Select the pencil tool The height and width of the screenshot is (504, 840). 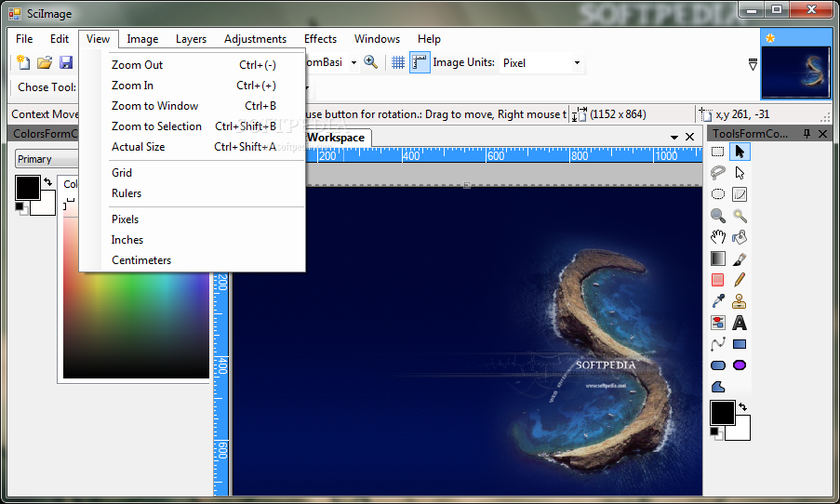pyautogui.click(x=740, y=280)
